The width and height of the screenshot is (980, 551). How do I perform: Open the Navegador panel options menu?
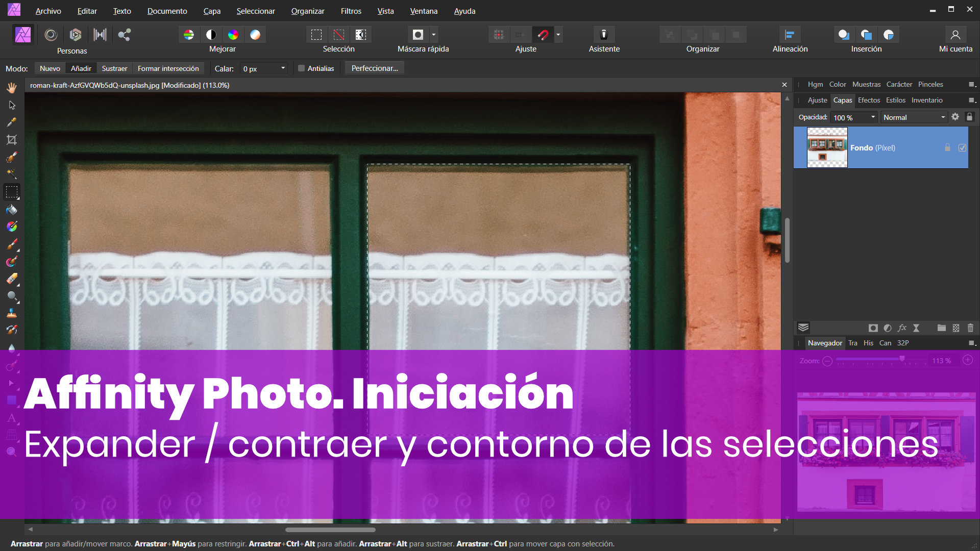[972, 343]
